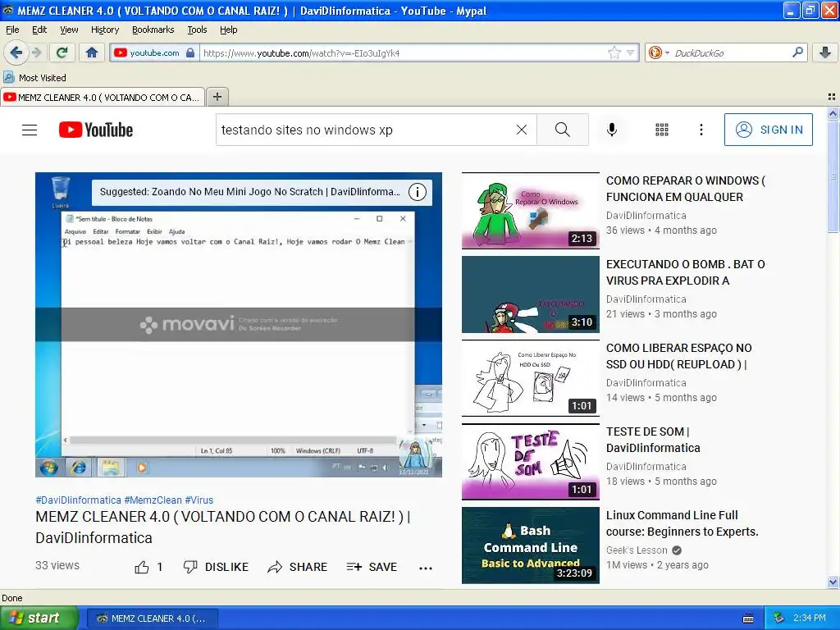The height and width of the screenshot is (630, 840).
Task: Bookmark this page with the star icon
Action: pos(614,52)
